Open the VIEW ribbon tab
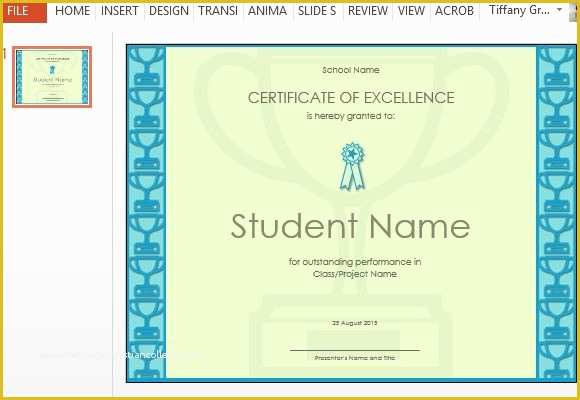Viewport: 580px width, 400px height. click(411, 11)
